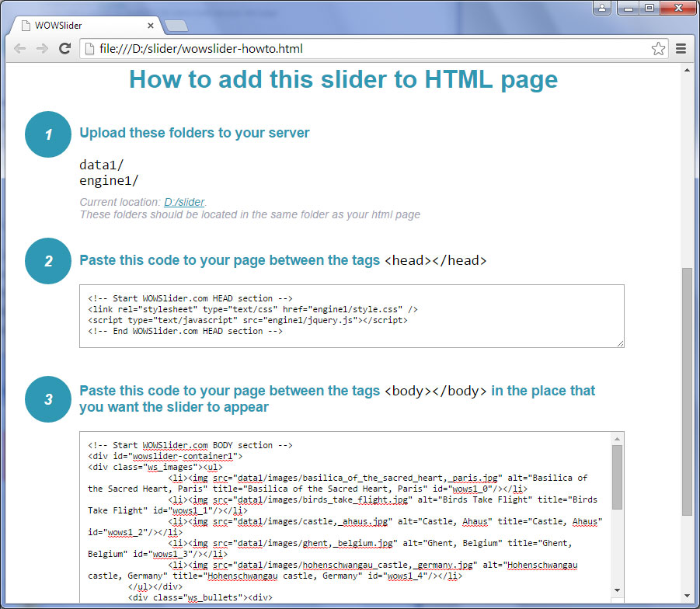Click inside the HEAD section code textarea
Screen dimensions: 700x609
click(x=352, y=316)
